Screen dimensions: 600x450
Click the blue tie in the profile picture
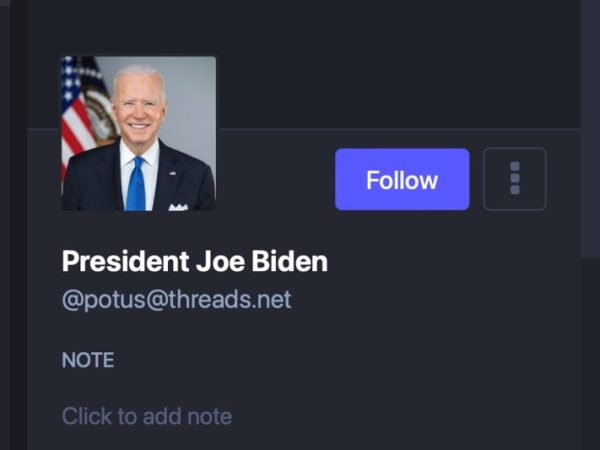136,184
